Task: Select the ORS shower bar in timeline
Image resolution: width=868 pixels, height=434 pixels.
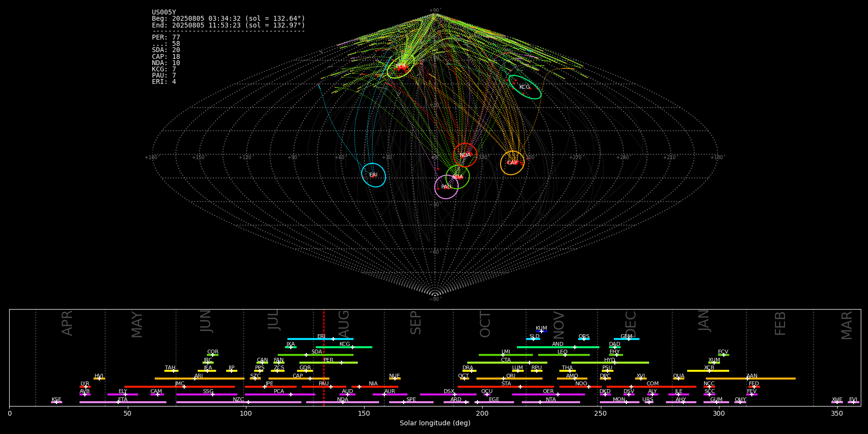Action: (584, 339)
